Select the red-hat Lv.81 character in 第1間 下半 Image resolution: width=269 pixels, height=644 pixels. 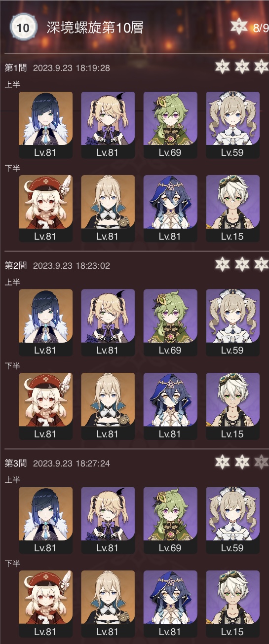[x=45, y=209]
